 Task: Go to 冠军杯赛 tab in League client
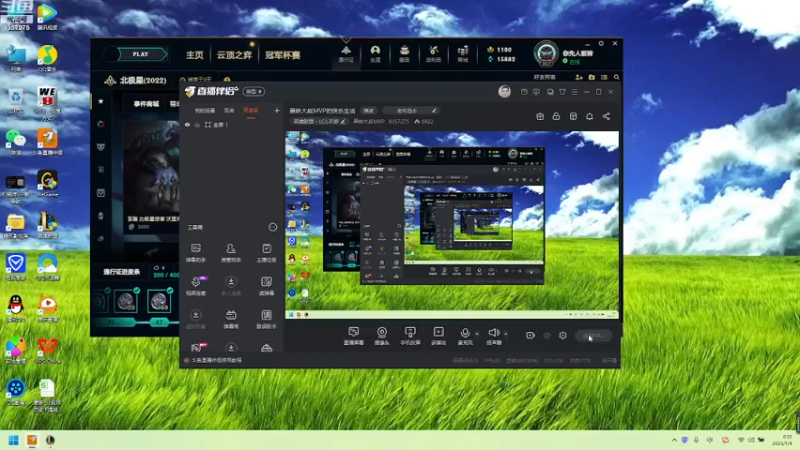[283, 55]
